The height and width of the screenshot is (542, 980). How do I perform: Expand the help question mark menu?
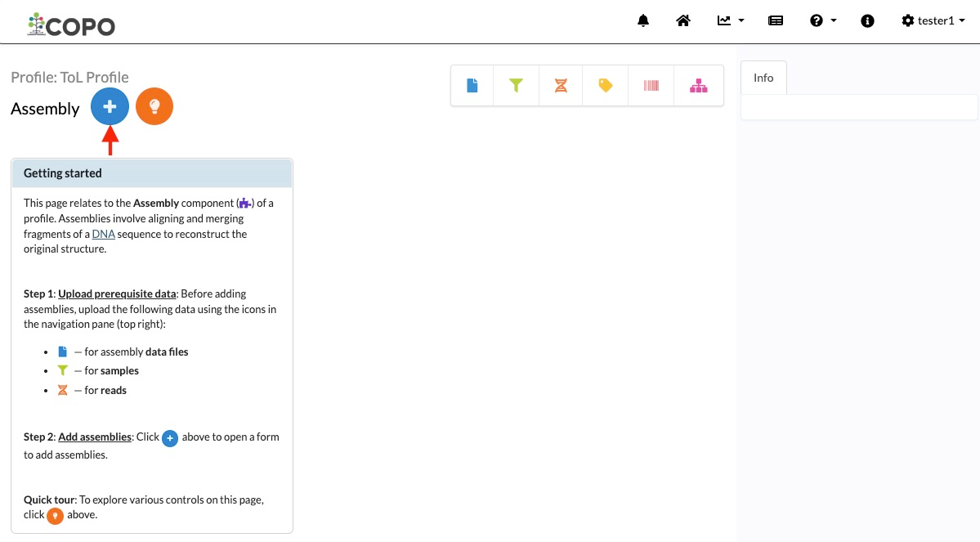tap(822, 20)
